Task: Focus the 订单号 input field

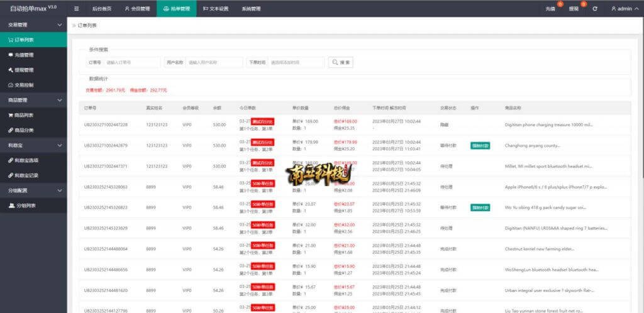Action: point(132,62)
